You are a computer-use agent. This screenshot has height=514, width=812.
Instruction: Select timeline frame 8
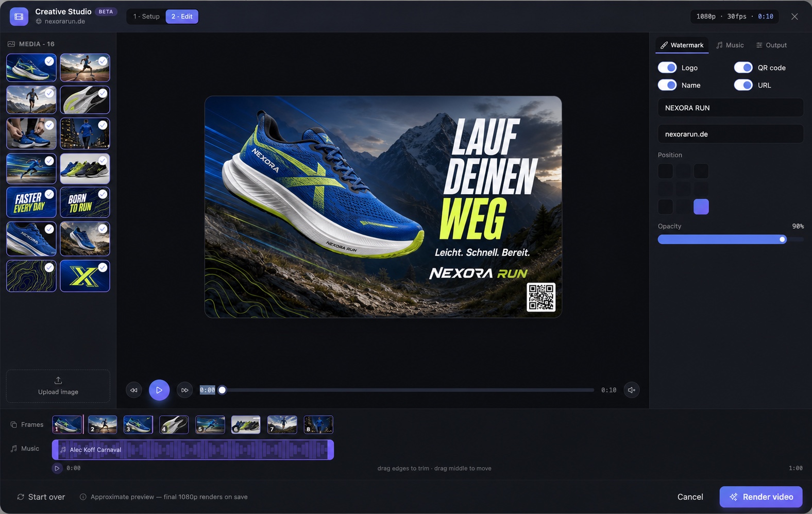click(x=318, y=425)
